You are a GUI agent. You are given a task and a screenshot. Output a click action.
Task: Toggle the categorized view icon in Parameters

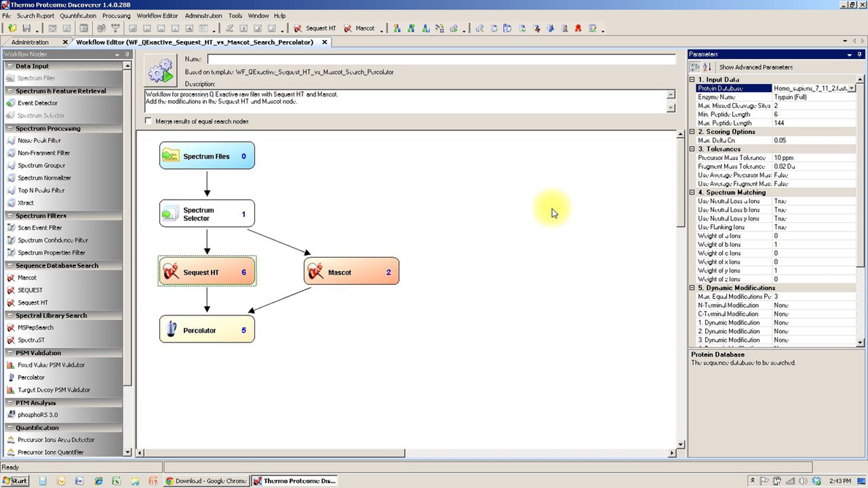tap(695, 67)
